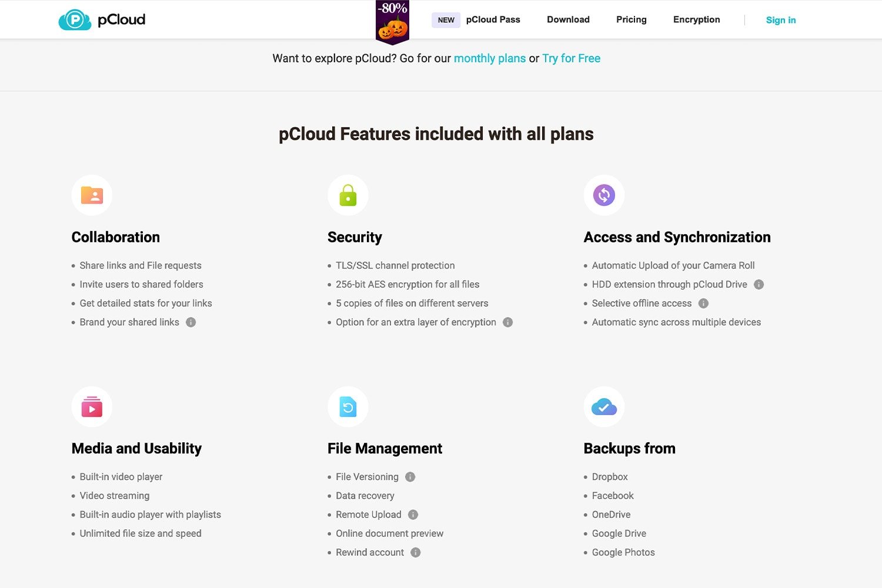The height and width of the screenshot is (588, 882).
Task: Click the Media and Usability heading
Action: (136, 449)
